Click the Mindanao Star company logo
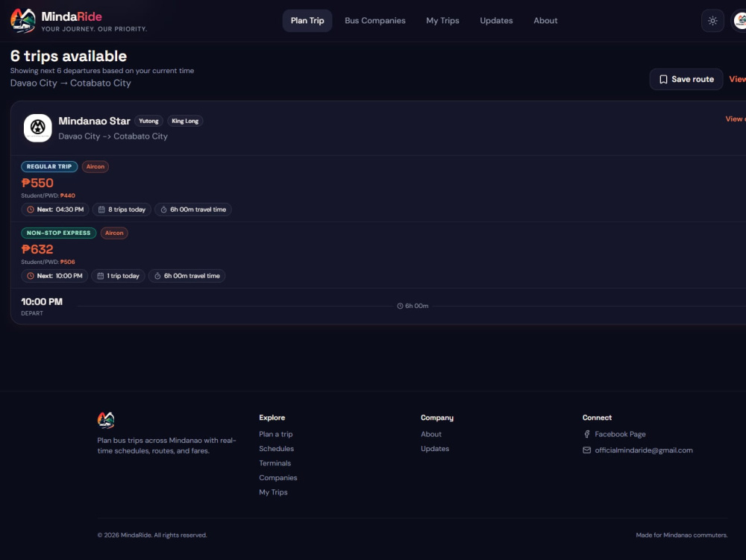Image resolution: width=746 pixels, height=560 pixels. 37,128
